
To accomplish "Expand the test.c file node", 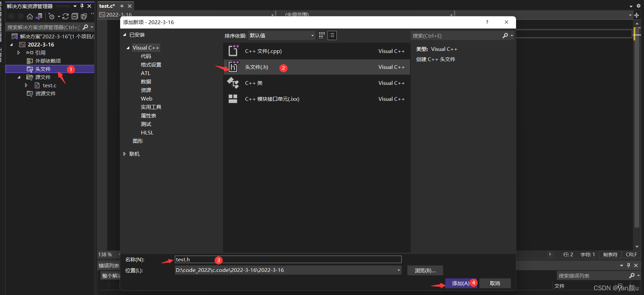I will (26, 86).
